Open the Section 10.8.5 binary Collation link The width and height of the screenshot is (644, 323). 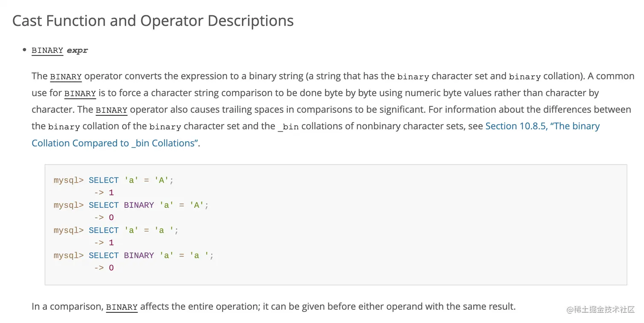tap(542, 126)
